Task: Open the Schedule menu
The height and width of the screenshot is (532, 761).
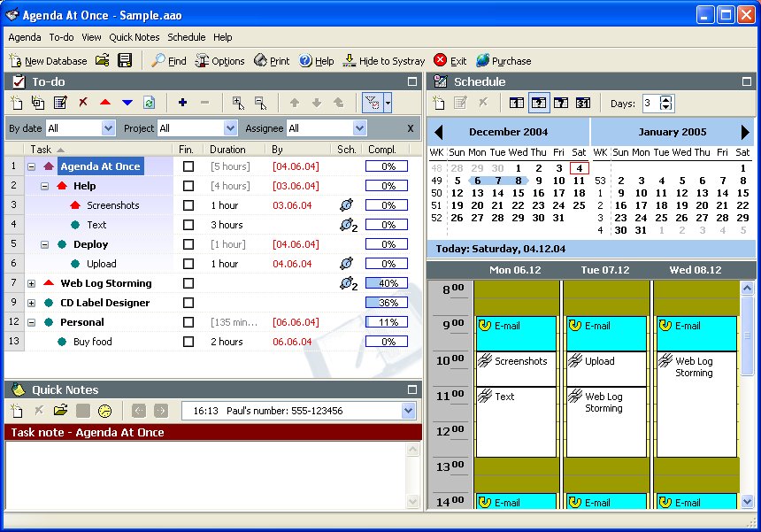Action: tap(187, 37)
